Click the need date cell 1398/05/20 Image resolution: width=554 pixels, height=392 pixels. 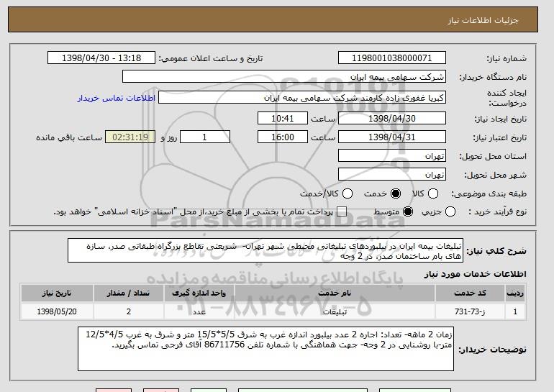pyautogui.click(x=57, y=312)
